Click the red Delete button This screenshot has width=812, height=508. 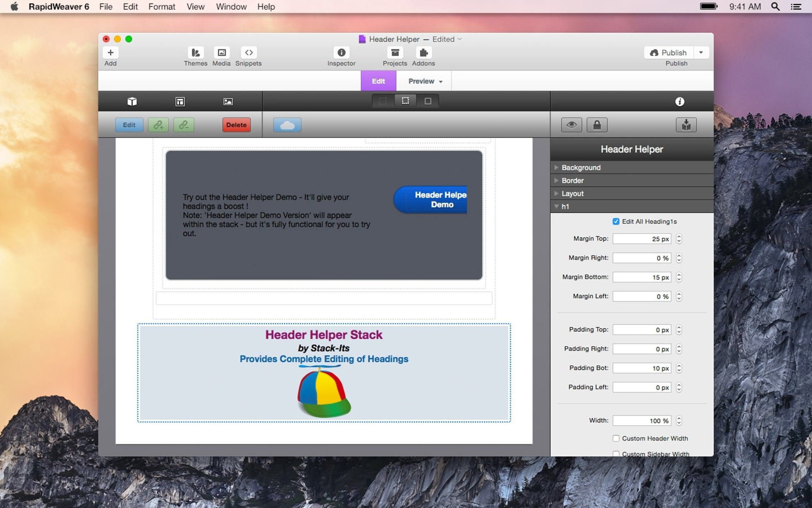click(x=236, y=125)
